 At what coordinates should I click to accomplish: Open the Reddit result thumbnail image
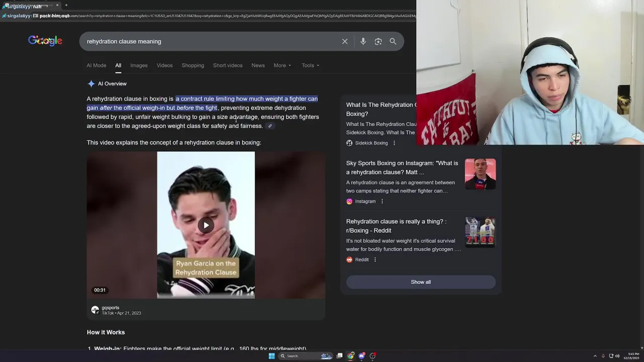480,232
